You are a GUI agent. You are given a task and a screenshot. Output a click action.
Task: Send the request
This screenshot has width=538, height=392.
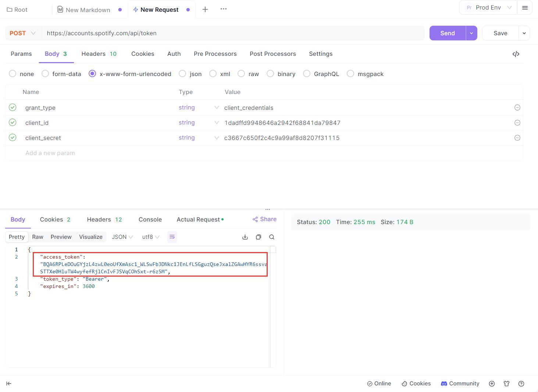pyautogui.click(x=448, y=33)
